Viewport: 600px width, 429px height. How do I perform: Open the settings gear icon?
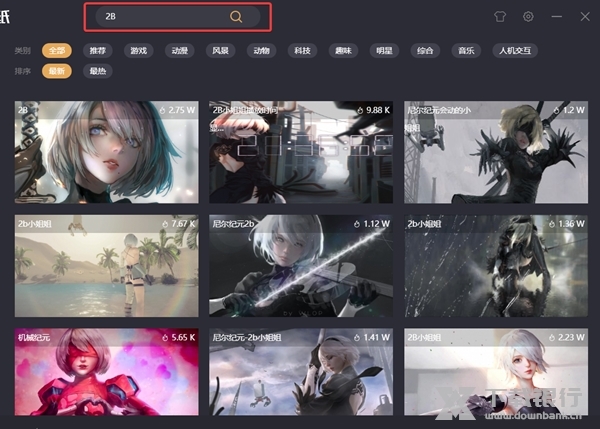point(528,16)
